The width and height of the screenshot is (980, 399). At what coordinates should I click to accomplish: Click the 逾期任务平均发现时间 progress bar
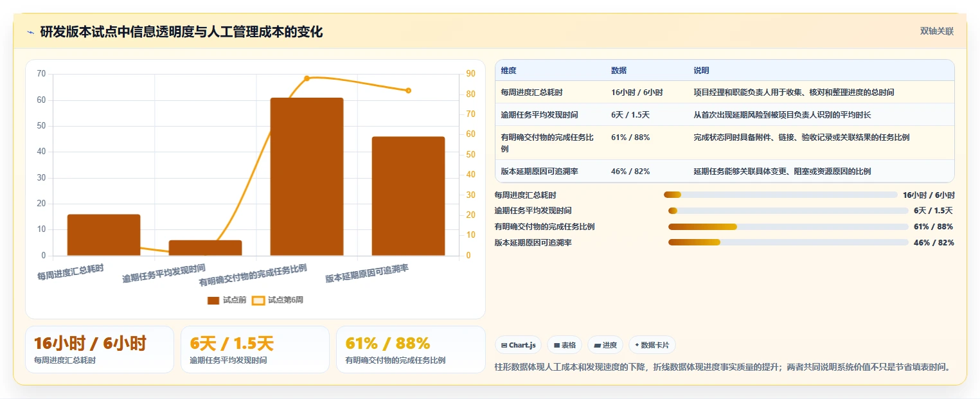pos(788,211)
